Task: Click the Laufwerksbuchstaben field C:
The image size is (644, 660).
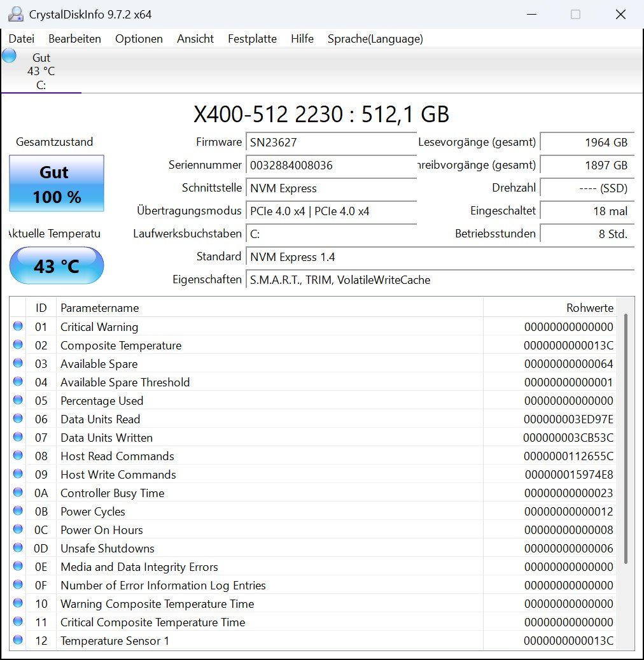Action: pos(332,234)
